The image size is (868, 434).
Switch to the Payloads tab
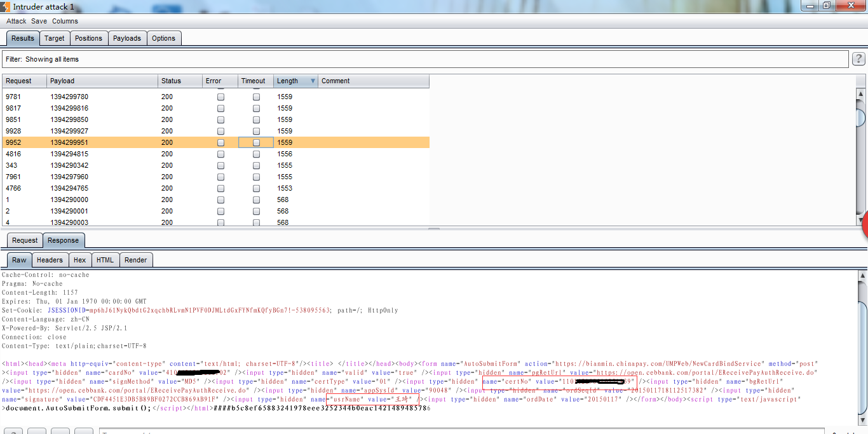click(x=127, y=38)
